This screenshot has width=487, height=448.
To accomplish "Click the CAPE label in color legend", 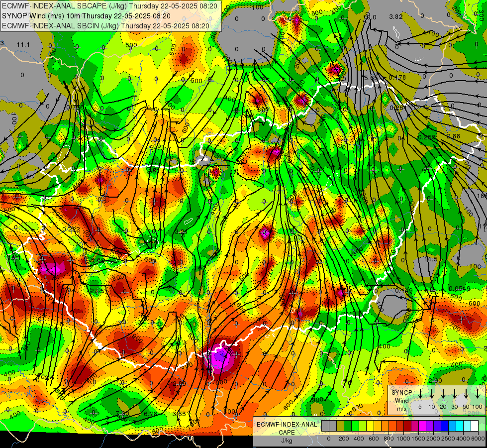I will click(287, 433).
